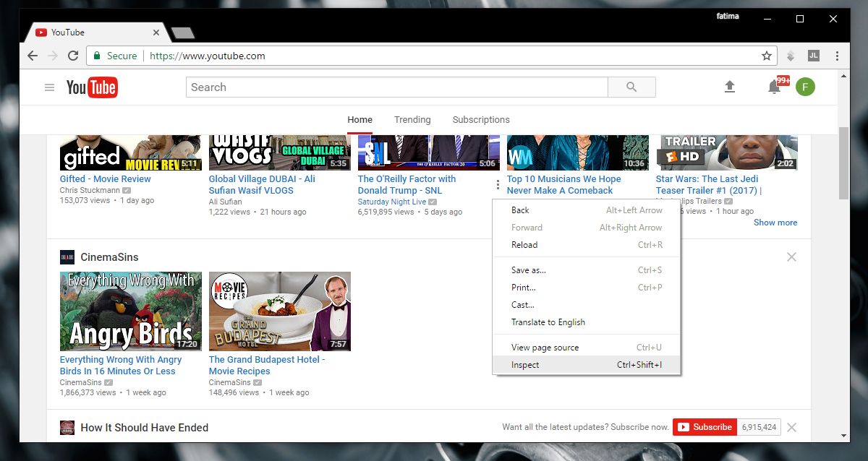
Task: Open The O'Reilly Factor with Donald Trump title
Action: pos(407,185)
